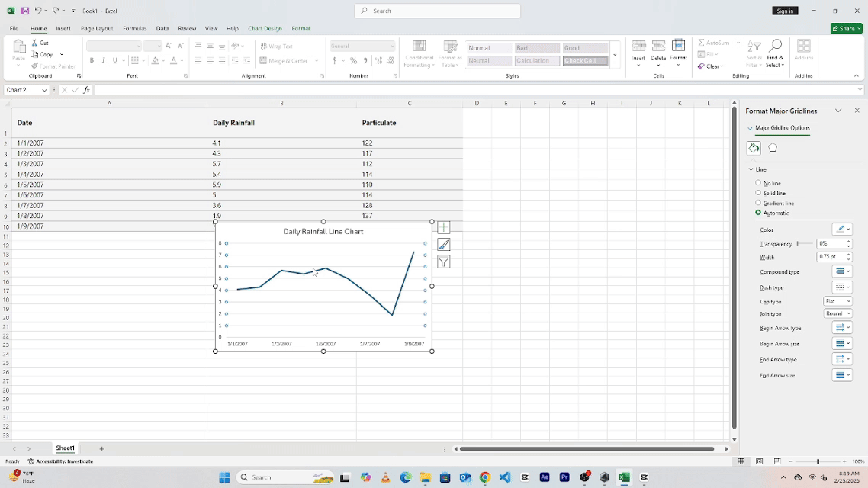868x488 pixels.
Task: Click Wrap Text
Action: tap(276, 46)
